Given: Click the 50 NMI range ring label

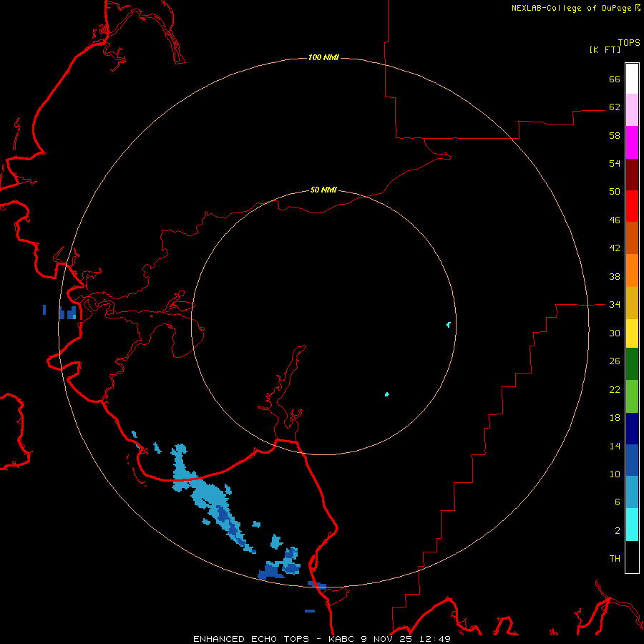Looking at the screenshot, I should click(323, 190).
